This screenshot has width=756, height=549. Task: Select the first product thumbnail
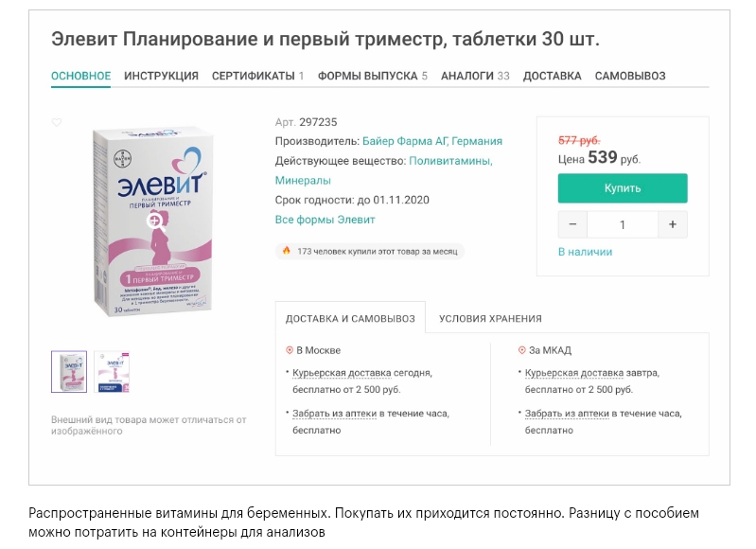pyautogui.click(x=69, y=372)
